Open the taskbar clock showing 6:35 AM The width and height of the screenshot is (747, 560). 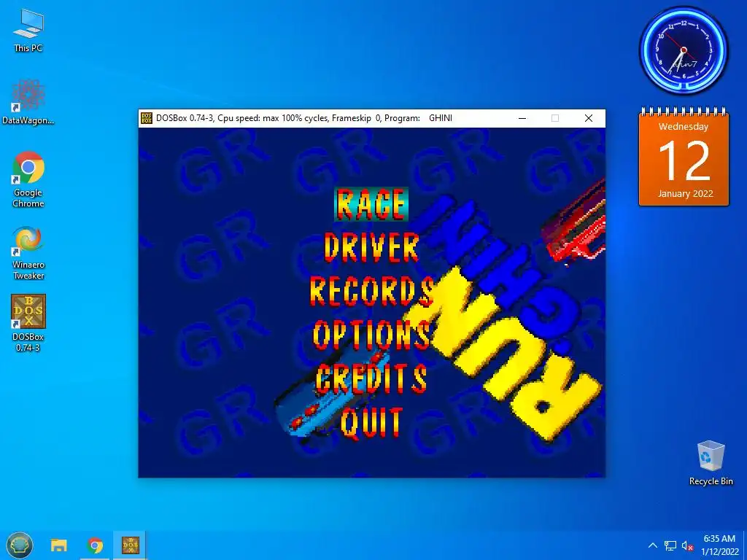click(720, 545)
